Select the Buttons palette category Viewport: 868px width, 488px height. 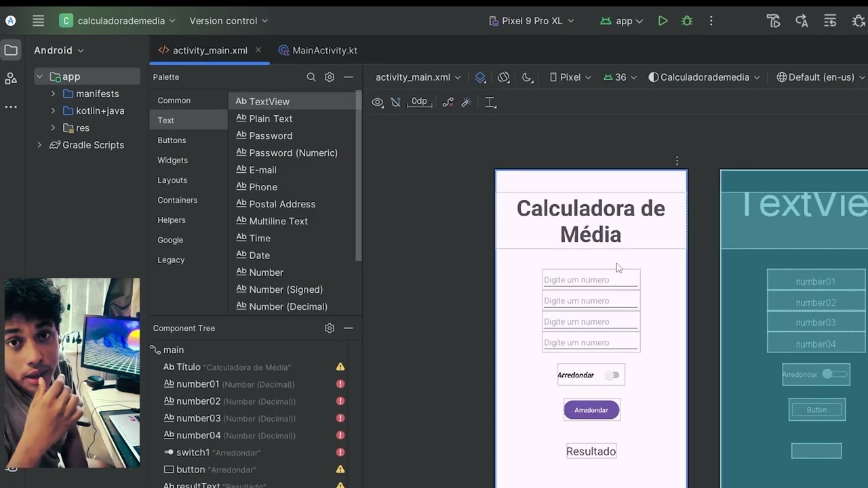coord(172,140)
